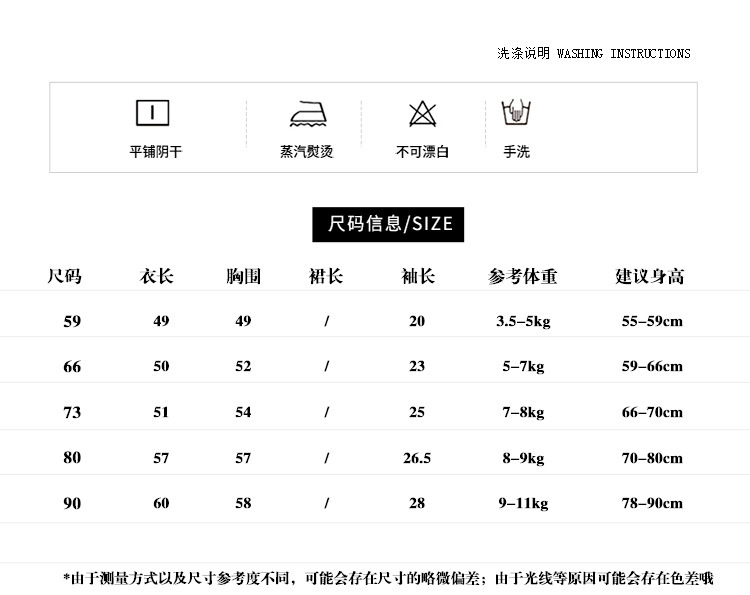Click size 59 in the first row
The image size is (750, 595).
pyautogui.click(x=72, y=321)
